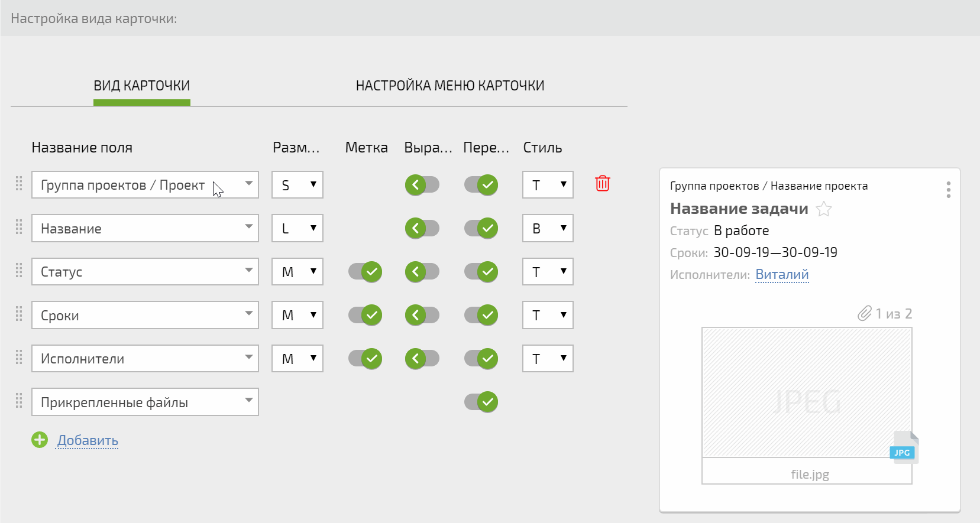Toggle the Метка switch for Исполнители
980x523 pixels.
365,359
